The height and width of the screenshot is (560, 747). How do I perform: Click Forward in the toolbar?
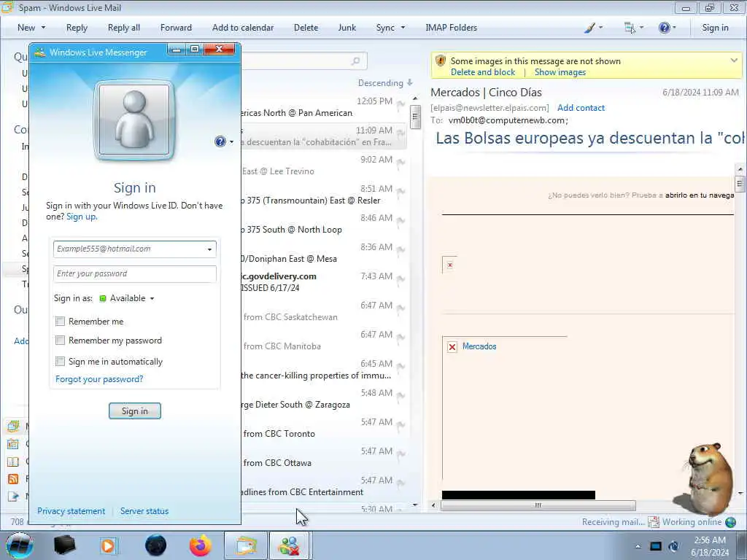[x=176, y=28]
